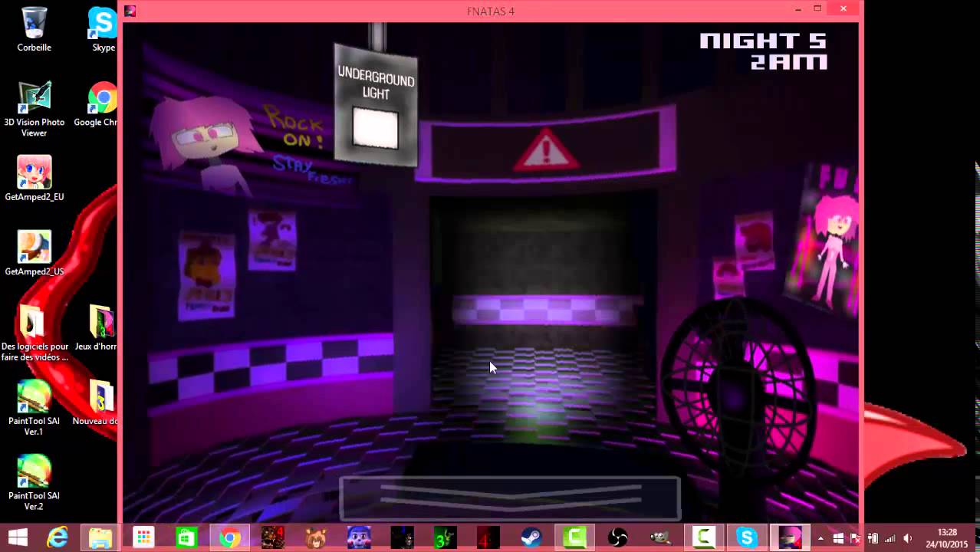This screenshot has height=552, width=980.
Task: Open Google Chrome desktop shortcut
Action: [x=102, y=103]
